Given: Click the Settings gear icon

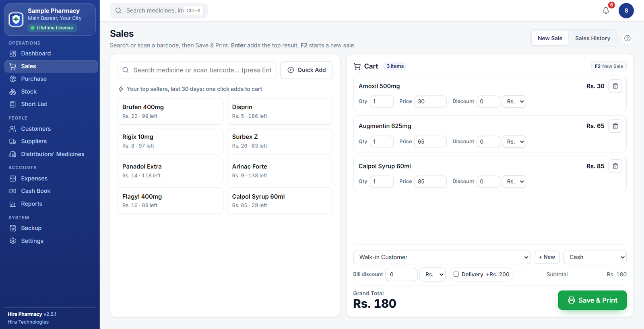Looking at the screenshot, I should (13, 241).
